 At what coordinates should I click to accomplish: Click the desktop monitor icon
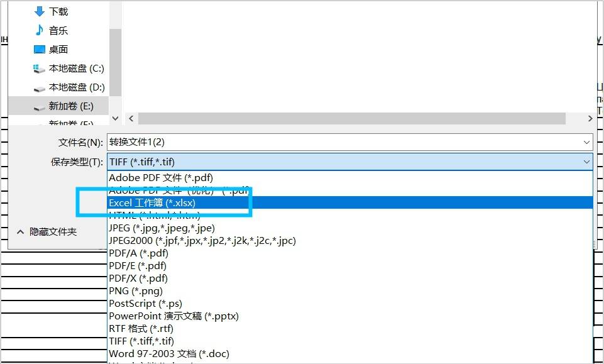click(x=40, y=49)
